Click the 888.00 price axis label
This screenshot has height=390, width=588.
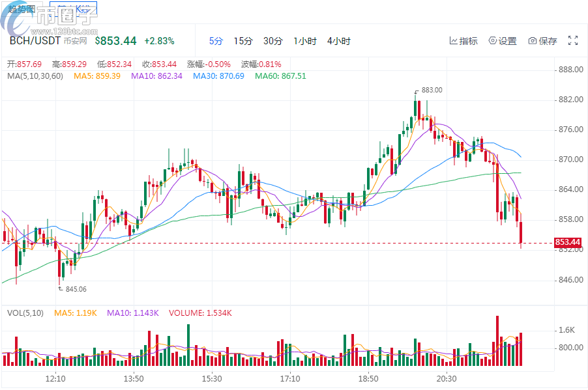click(571, 69)
